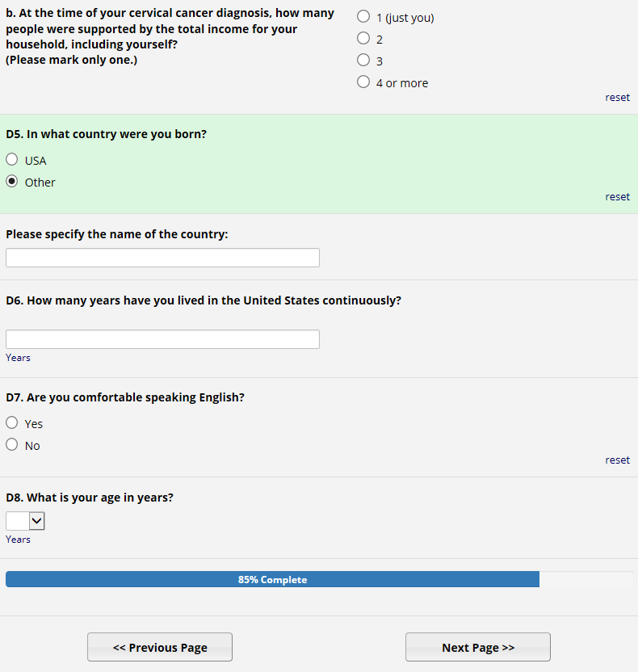This screenshot has width=638, height=672.
Task: Select No for comfortable speaking English
Action: [12, 445]
